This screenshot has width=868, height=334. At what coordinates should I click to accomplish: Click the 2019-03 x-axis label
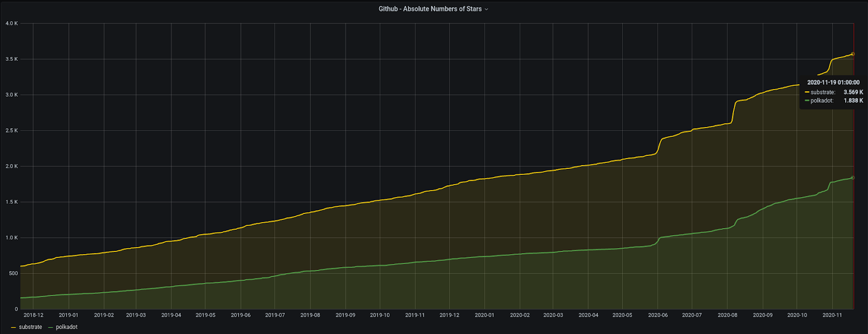coord(136,315)
